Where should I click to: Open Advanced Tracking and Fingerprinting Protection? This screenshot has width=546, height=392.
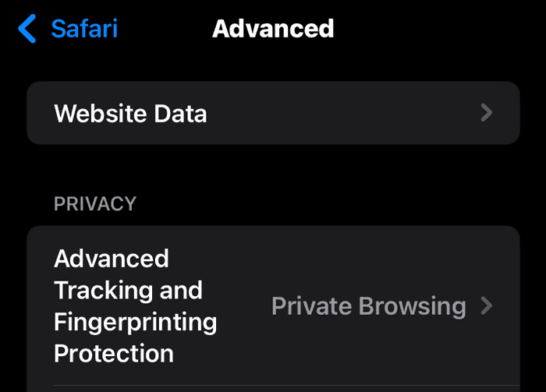point(273,305)
